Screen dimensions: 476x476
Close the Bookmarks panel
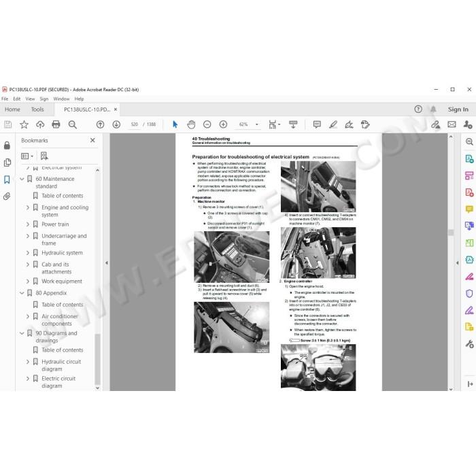(x=92, y=140)
